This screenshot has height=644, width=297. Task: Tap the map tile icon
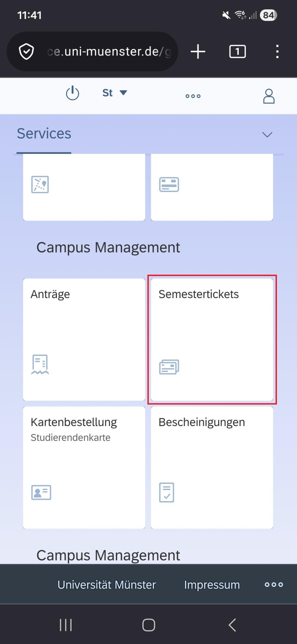[40, 184]
